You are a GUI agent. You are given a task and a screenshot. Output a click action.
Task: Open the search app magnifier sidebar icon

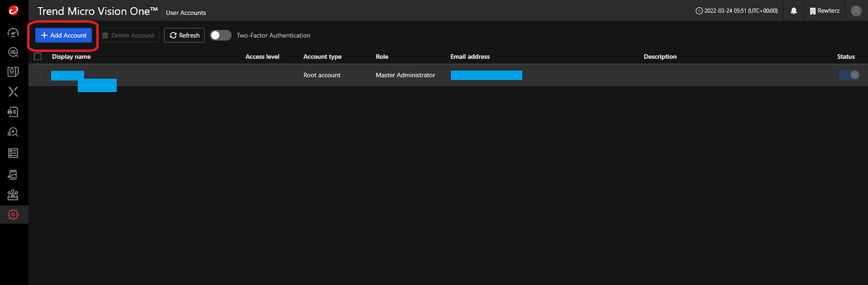(14, 52)
